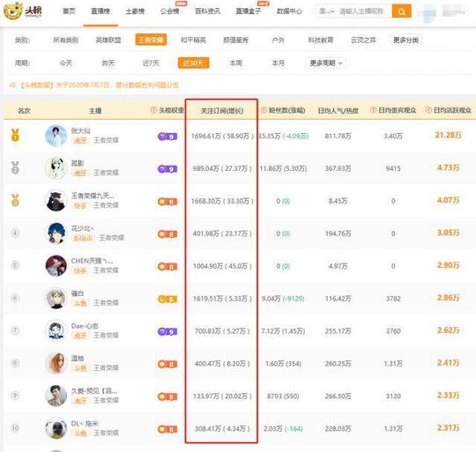Click the 日均人气/热度 column header
This screenshot has height=452, width=476.
tap(338, 111)
